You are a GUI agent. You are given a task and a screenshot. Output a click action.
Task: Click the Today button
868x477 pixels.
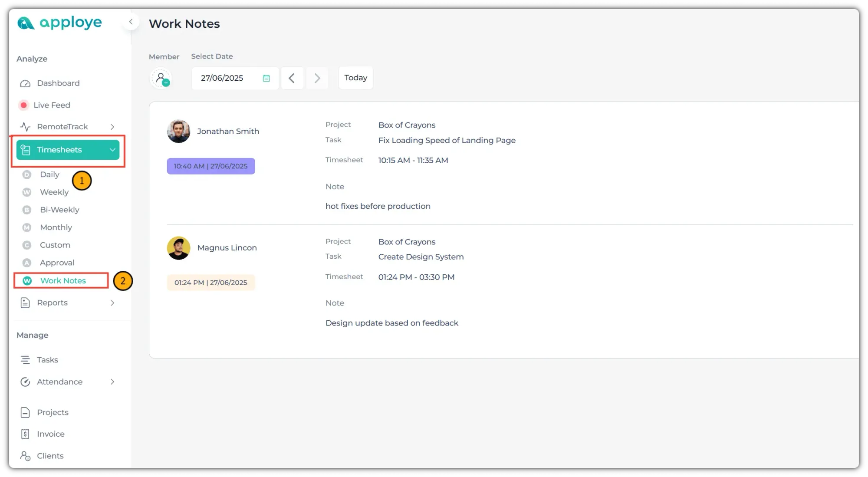click(x=355, y=78)
